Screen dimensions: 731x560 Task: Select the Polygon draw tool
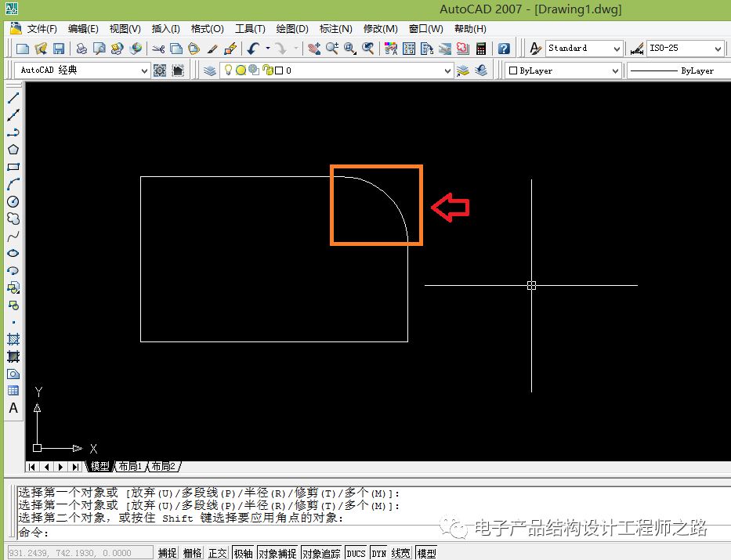tap(13, 150)
